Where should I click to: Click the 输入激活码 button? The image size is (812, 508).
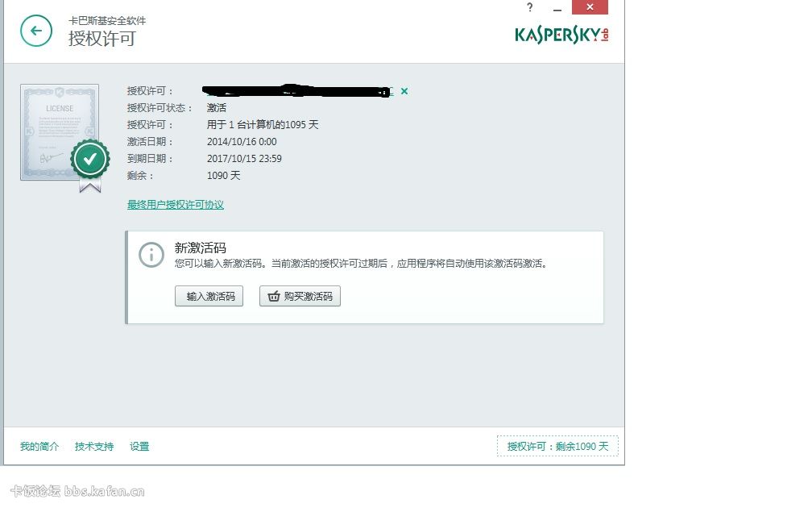pyautogui.click(x=209, y=296)
